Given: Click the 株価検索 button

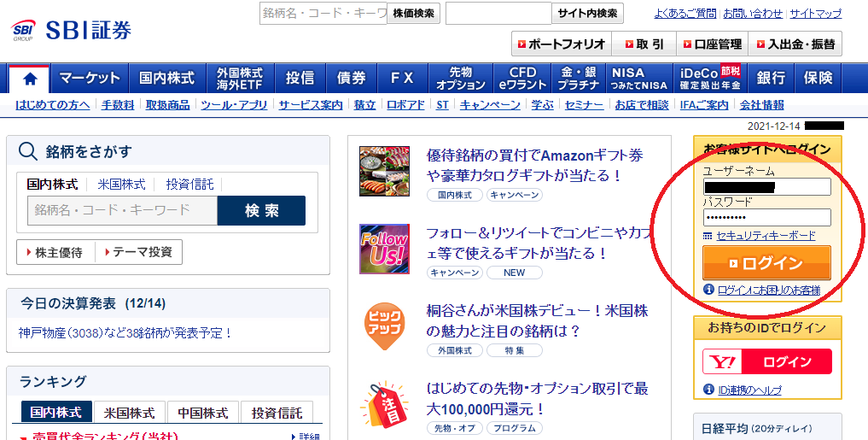Looking at the screenshot, I should (414, 14).
